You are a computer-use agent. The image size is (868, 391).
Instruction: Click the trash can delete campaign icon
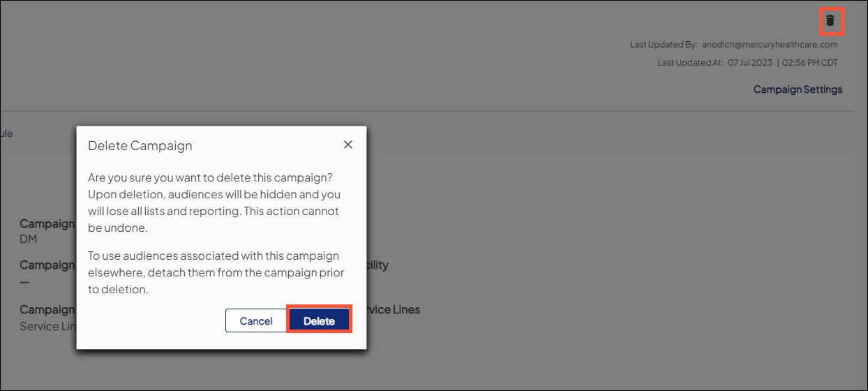pos(830,20)
